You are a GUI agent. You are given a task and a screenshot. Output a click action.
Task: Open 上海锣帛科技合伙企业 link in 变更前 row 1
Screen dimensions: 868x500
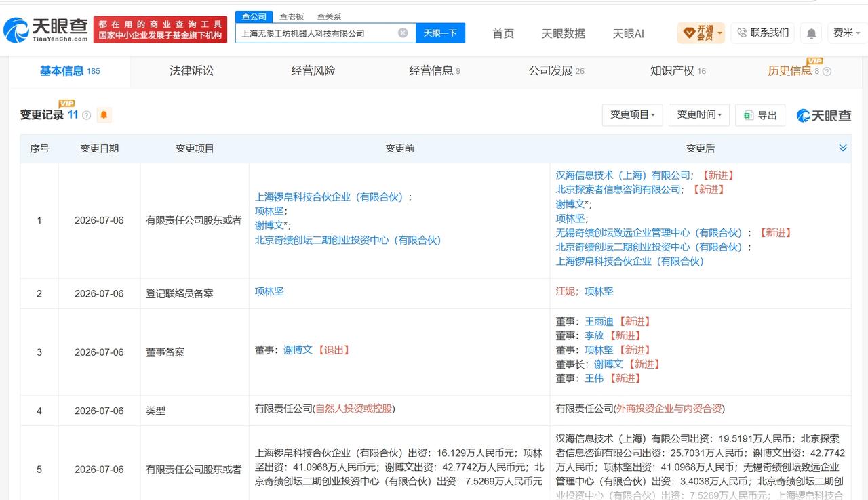pyautogui.click(x=329, y=197)
